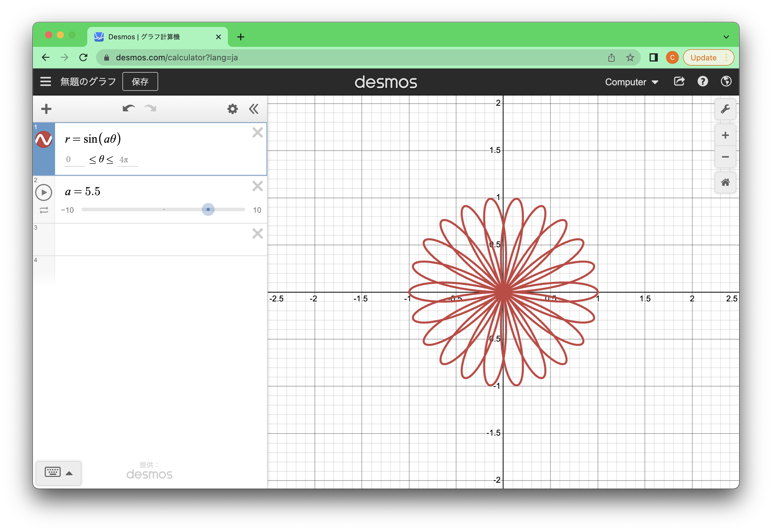The height and width of the screenshot is (532, 772).
Task: Collapse the expression list panel
Action: [254, 109]
